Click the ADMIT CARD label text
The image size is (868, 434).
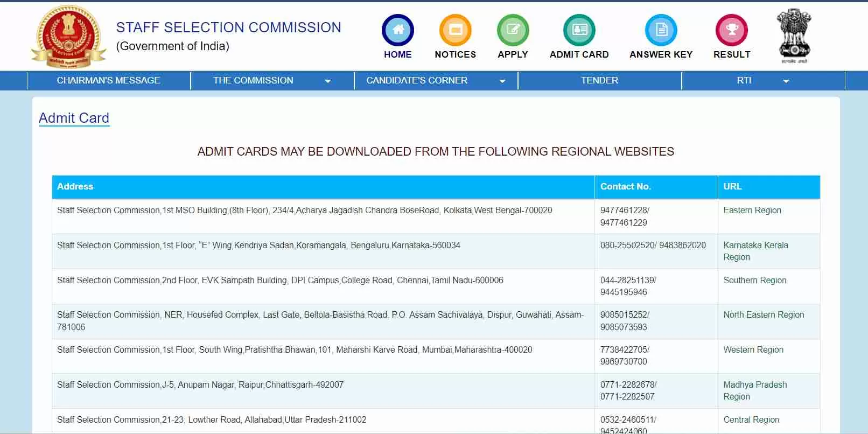coord(579,54)
